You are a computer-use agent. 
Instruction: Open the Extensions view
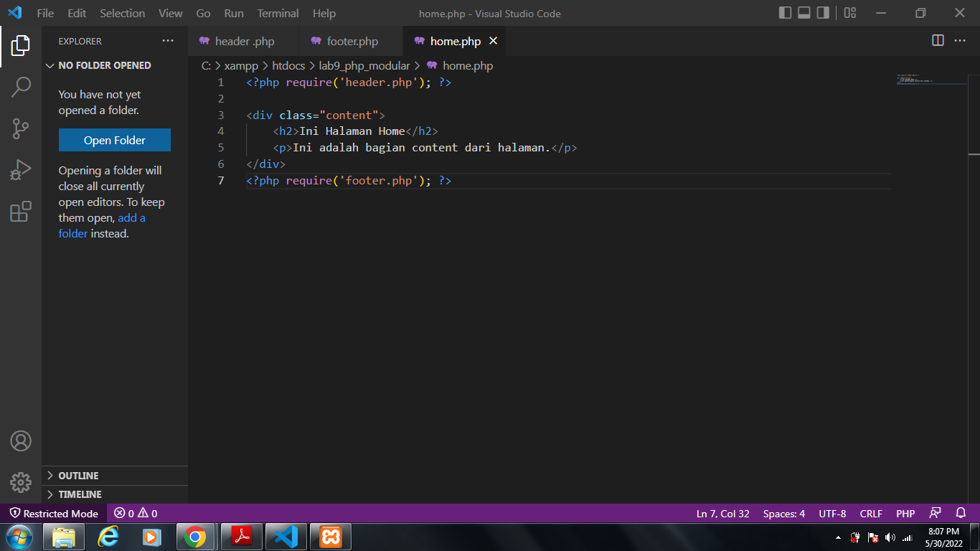click(x=21, y=211)
